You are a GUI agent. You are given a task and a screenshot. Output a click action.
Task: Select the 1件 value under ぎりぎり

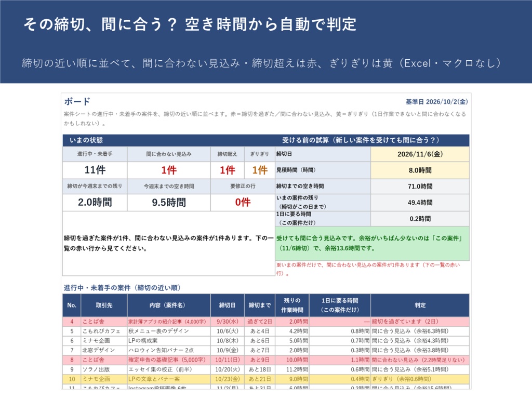point(260,170)
